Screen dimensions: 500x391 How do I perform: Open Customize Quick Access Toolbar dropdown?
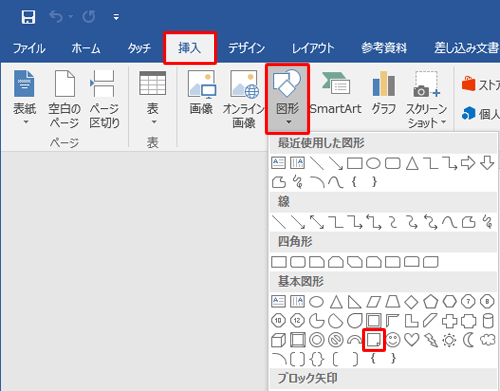click(x=116, y=17)
